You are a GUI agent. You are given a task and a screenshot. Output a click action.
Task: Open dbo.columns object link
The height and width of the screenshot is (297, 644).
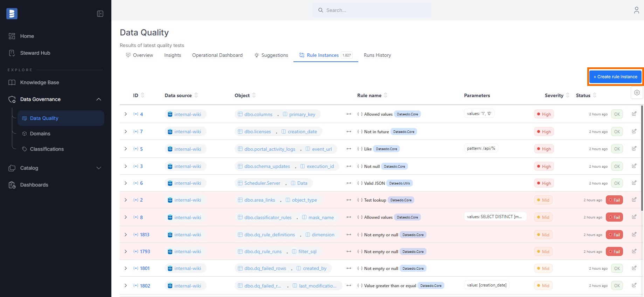258,114
